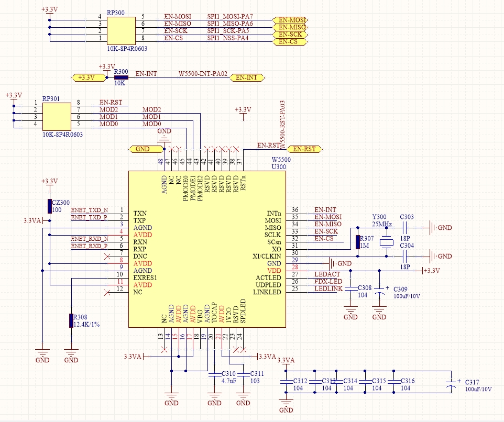This screenshot has height=422, width=504.
Task: Select the Y300 crystal symbol
Action: point(386,242)
